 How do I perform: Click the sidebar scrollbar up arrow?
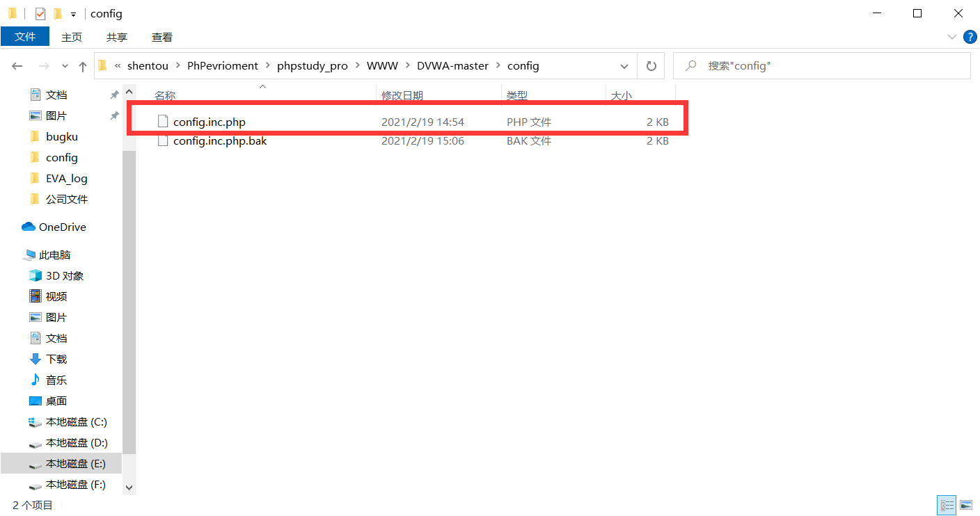tap(129, 91)
